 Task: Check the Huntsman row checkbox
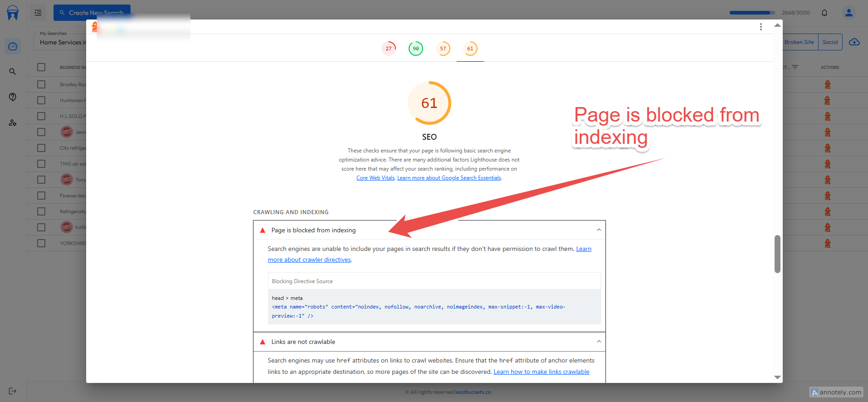[41, 100]
